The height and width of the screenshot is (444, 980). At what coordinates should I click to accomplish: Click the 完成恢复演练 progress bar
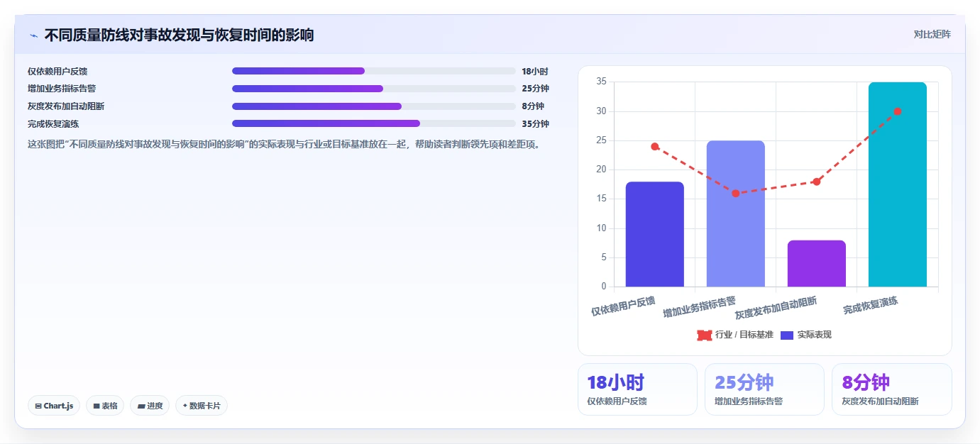[373, 123]
